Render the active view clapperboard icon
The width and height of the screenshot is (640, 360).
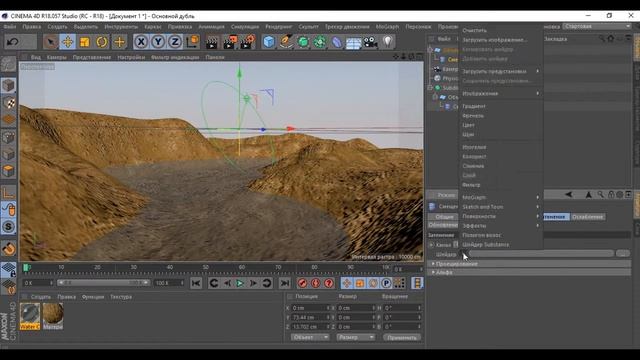tap(212, 42)
